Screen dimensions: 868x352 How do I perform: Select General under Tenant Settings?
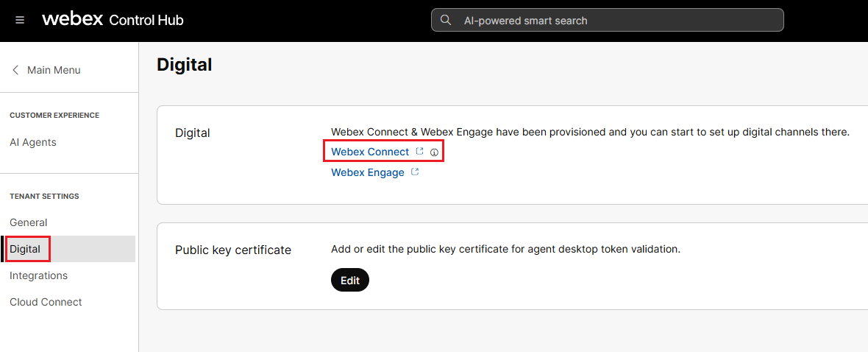click(x=29, y=222)
